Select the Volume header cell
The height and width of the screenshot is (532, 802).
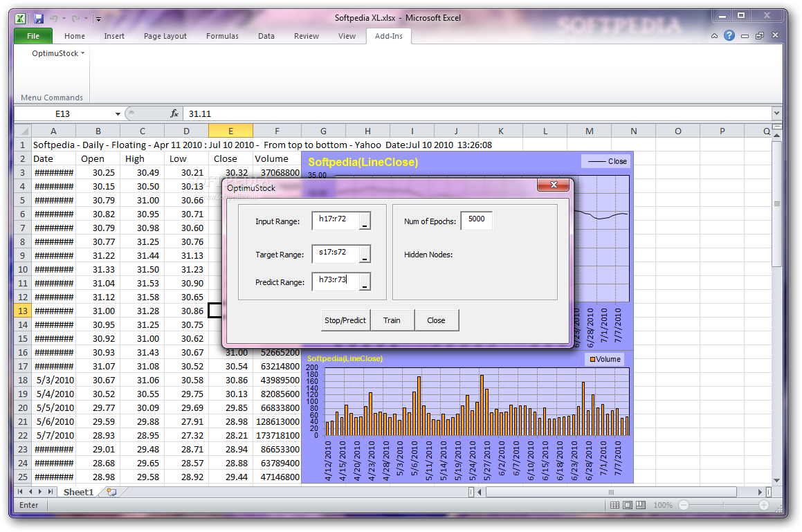(x=277, y=158)
